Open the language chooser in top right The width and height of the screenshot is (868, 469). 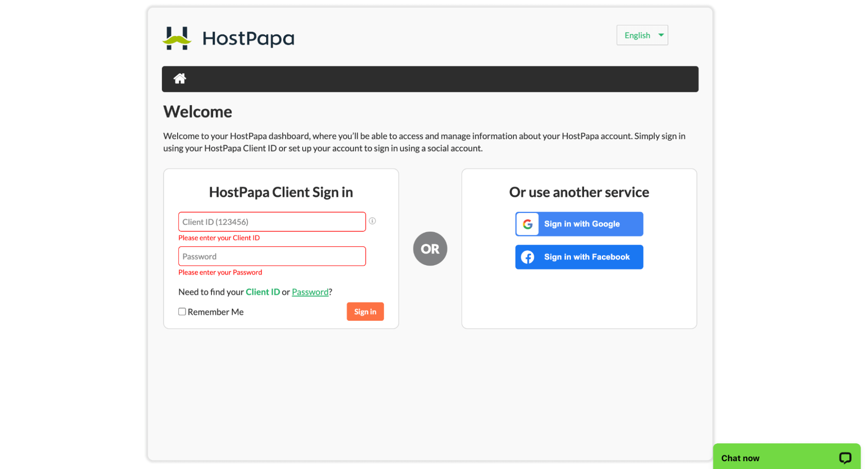642,35
